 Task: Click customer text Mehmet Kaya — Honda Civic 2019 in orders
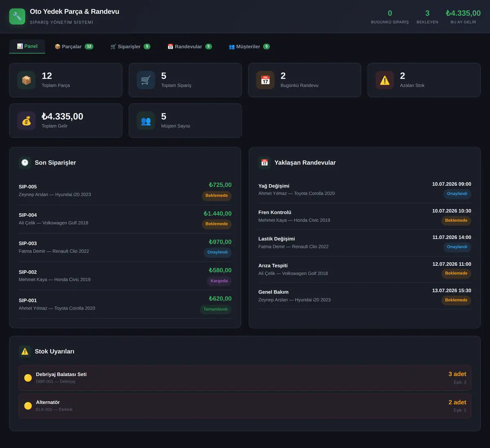(55, 280)
